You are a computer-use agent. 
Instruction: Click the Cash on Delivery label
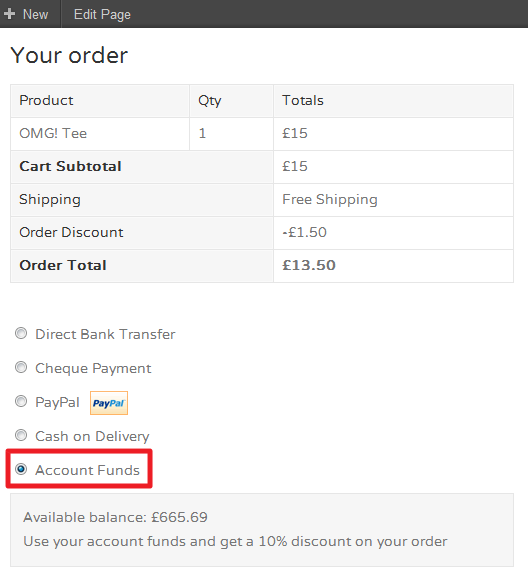pos(92,436)
